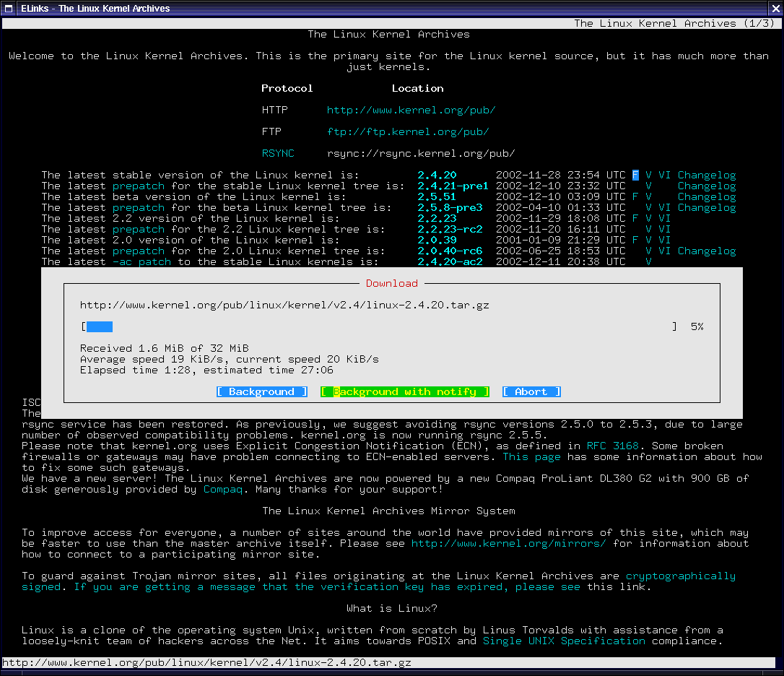Open Changelog for 2.5.51

pos(707,196)
